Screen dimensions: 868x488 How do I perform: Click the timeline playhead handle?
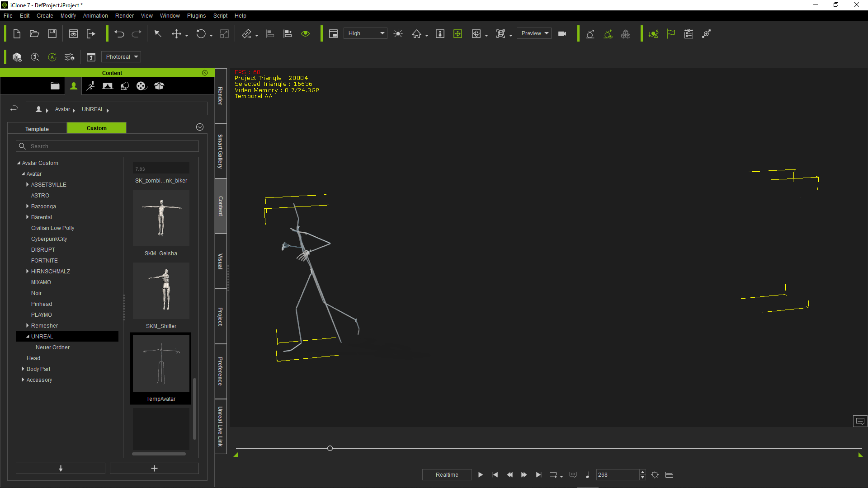tap(330, 448)
